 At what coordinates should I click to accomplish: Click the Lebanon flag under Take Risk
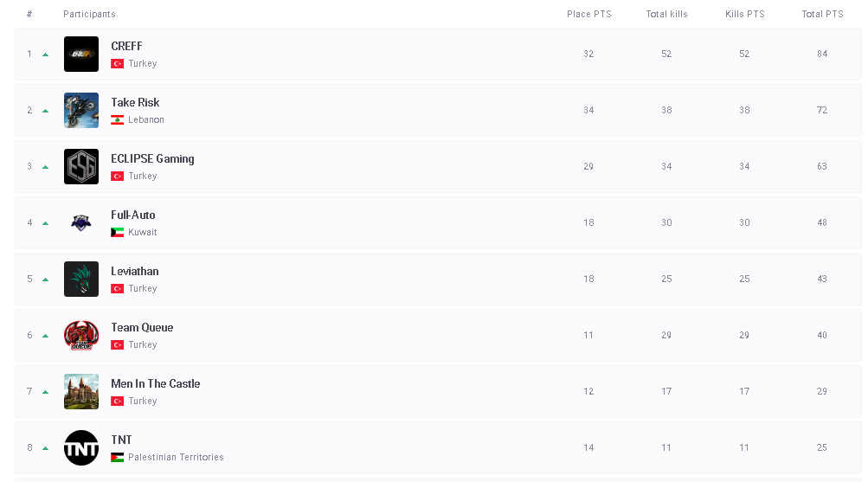pos(118,120)
